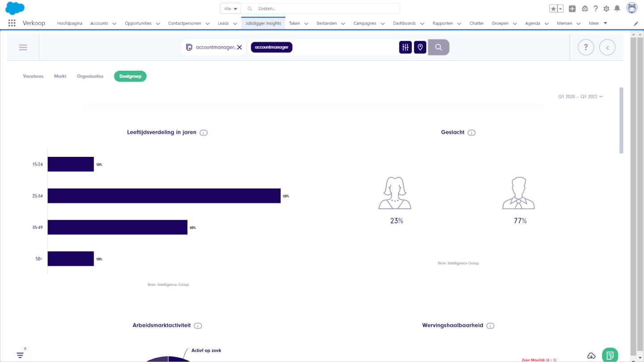Open the Trailhead guidance icon
The width and height of the screenshot is (644, 362).
[x=585, y=8]
